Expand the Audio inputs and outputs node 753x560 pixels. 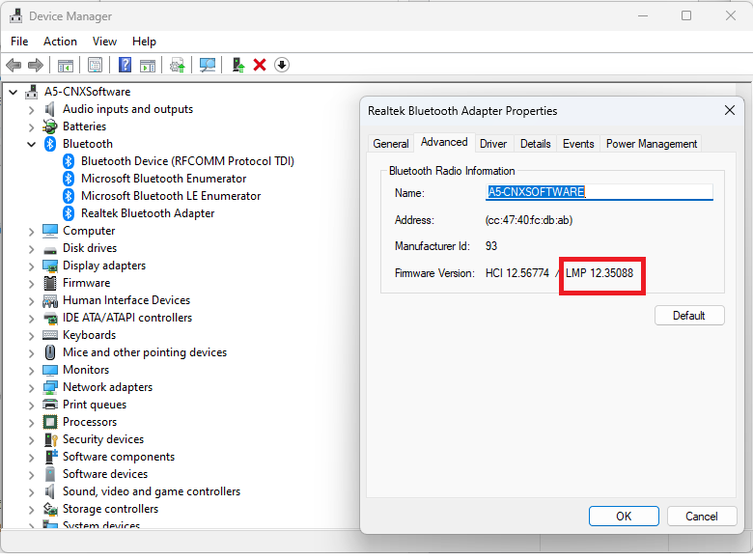tap(32, 110)
